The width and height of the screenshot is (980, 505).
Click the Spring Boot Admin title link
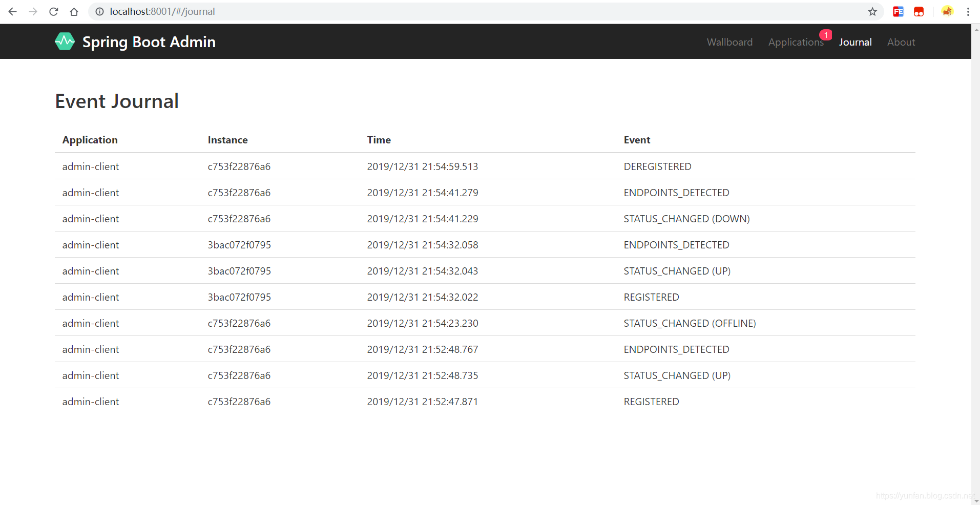149,42
